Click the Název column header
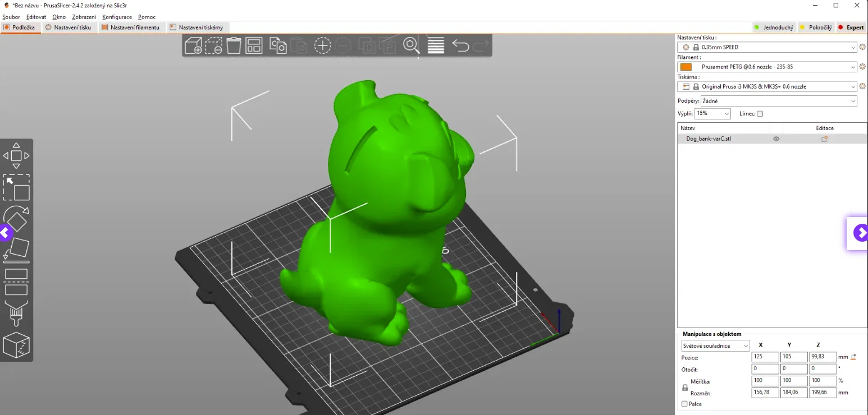The image size is (868, 415). click(x=723, y=128)
